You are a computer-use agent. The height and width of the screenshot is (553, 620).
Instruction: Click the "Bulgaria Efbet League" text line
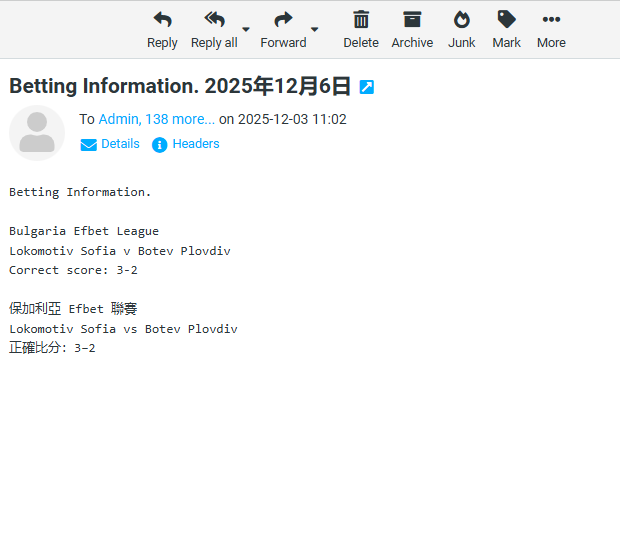pyautogui.click(x=84, y=231)
